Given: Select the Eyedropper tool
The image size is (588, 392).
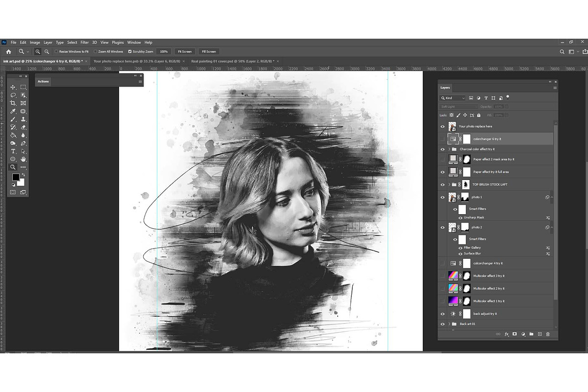Looking at the screenshot, I should pyautogui.click(x=13, y=111).
